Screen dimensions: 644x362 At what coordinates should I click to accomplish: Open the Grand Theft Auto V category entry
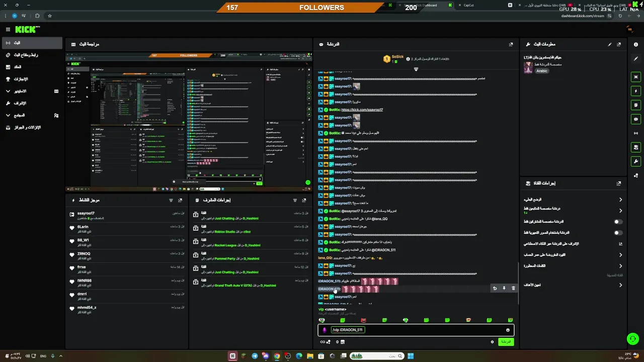point(250,283)
